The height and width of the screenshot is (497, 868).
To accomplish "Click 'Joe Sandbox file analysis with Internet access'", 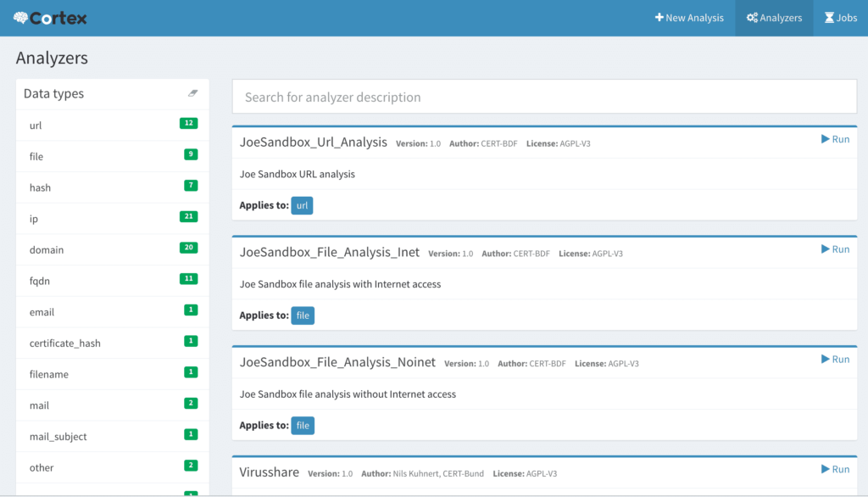I will coord(341,284).
